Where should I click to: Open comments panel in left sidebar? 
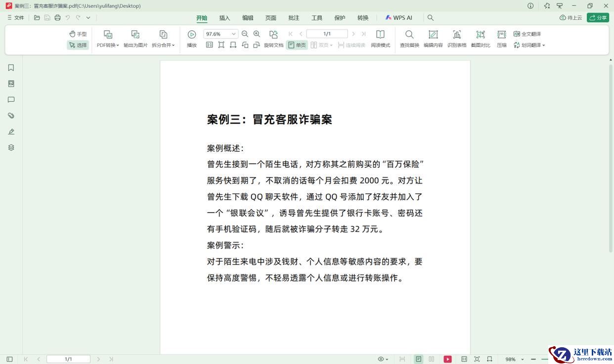[x=11, y=99]
